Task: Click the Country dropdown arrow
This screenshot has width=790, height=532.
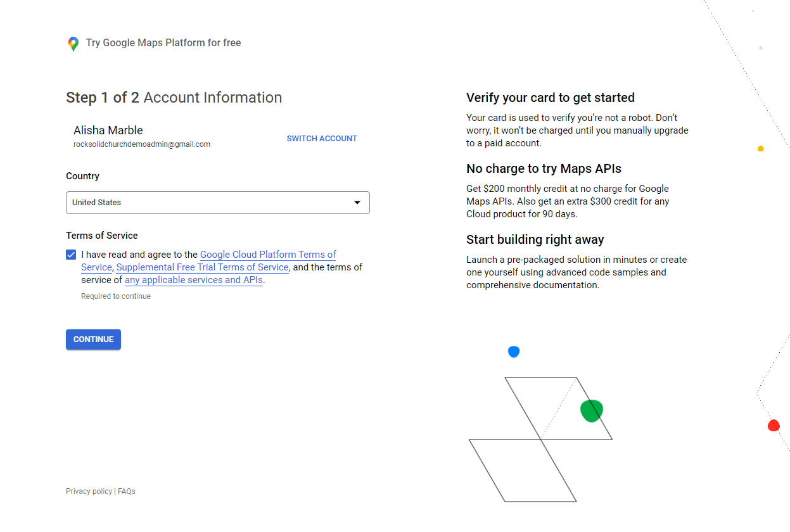Action: (x=357, y=203)
